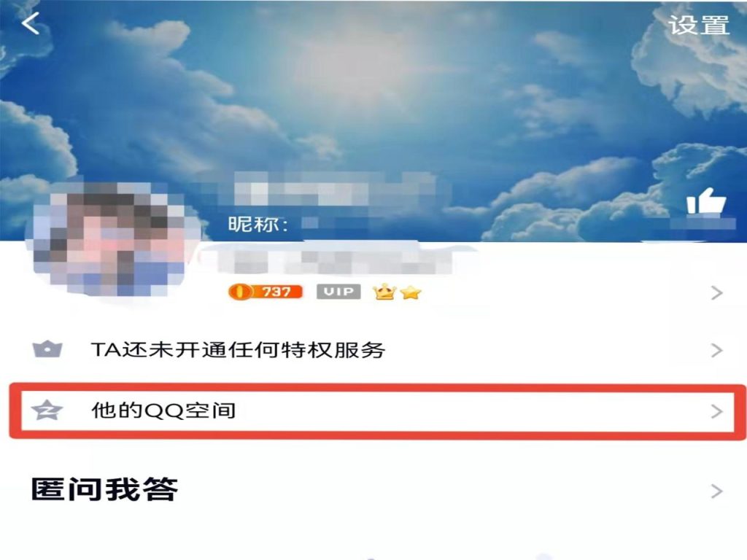
Task: Expand the chevron beside 匿问我答
Action: (x=716, y=491)
